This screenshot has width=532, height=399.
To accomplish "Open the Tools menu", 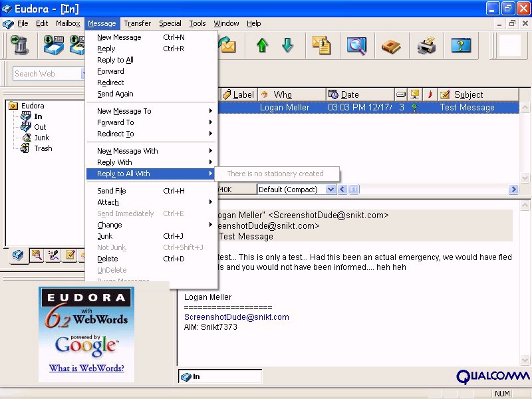I will coord(198,23).
